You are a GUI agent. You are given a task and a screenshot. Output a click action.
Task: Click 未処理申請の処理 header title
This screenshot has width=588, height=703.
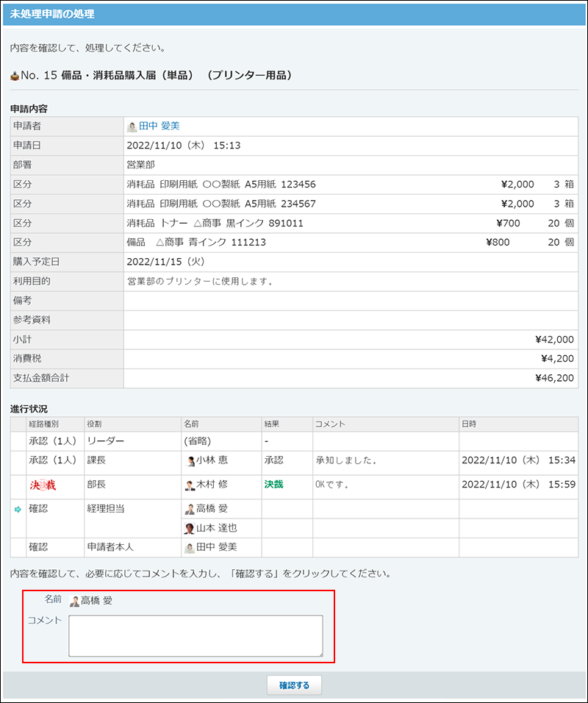click(52, 14)
